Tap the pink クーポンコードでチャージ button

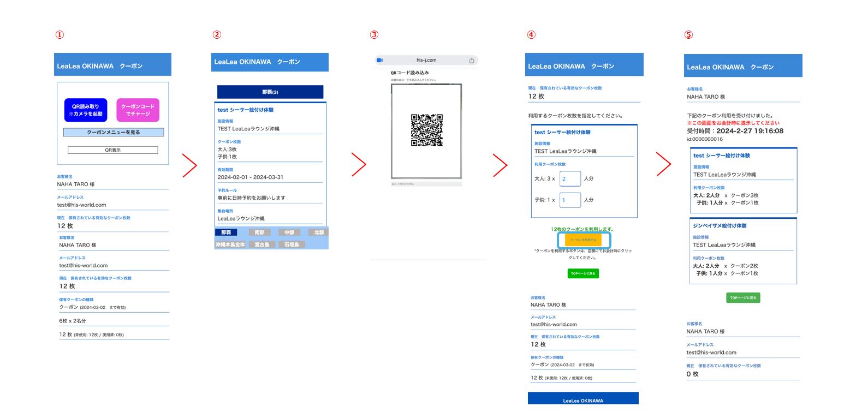click(x=138, y=110)
